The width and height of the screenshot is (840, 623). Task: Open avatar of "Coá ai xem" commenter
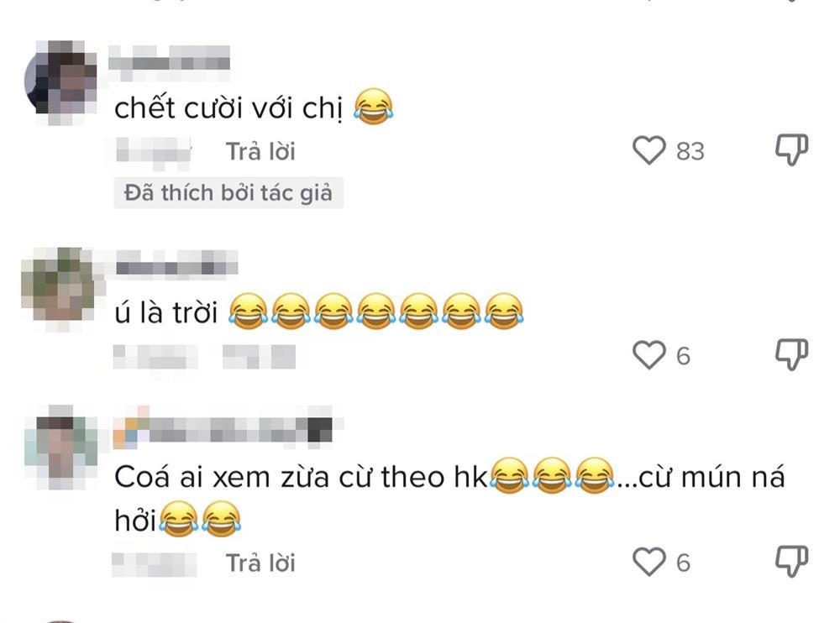coord(60,447)
